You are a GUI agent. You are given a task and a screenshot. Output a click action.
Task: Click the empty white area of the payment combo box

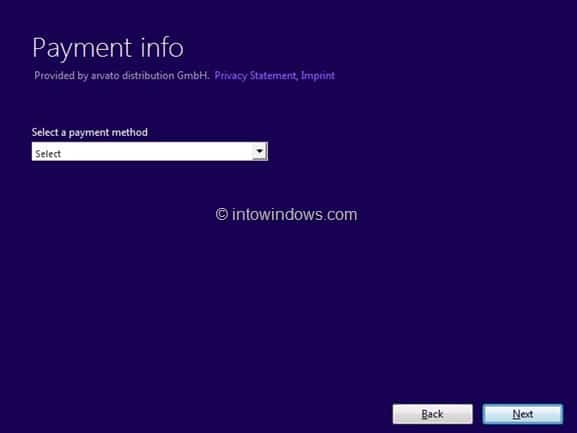[156, 152]
